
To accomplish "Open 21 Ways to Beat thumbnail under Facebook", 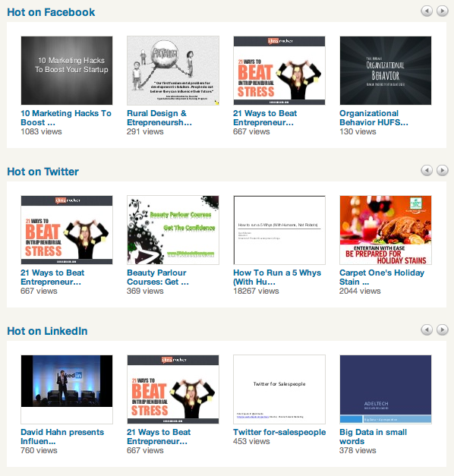I will point(279,71).
